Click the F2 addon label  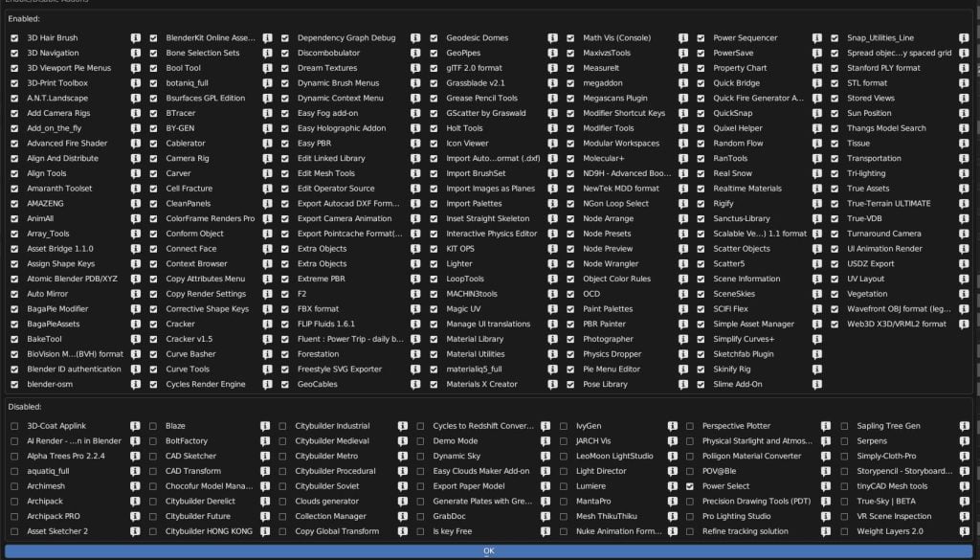tap(301, 294)
